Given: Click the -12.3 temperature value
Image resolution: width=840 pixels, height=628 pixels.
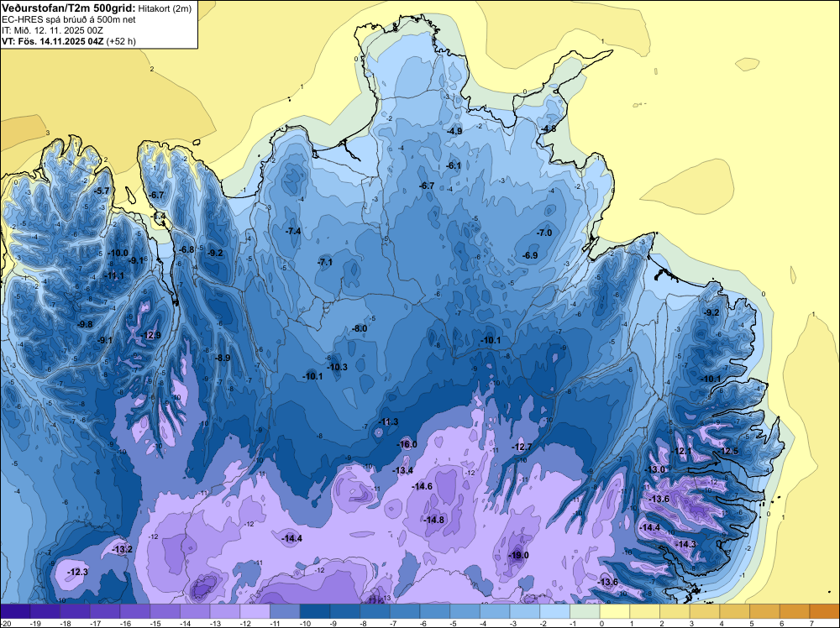Looking at the screenshot, I should coord(77,572).
